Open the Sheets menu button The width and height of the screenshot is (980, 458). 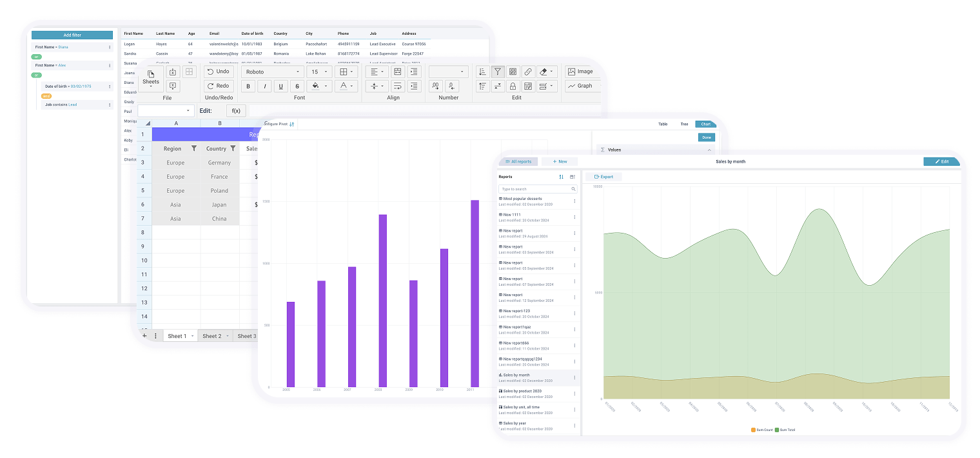pos(151,78)
